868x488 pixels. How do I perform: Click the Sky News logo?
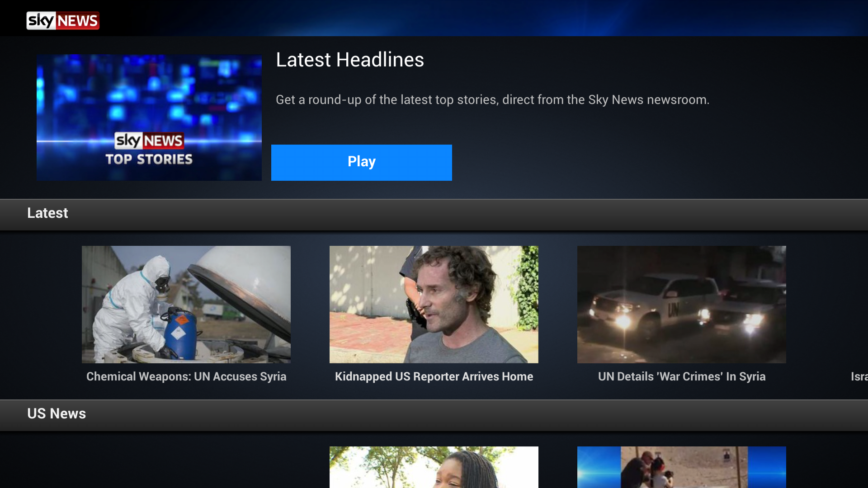(62, 20)
